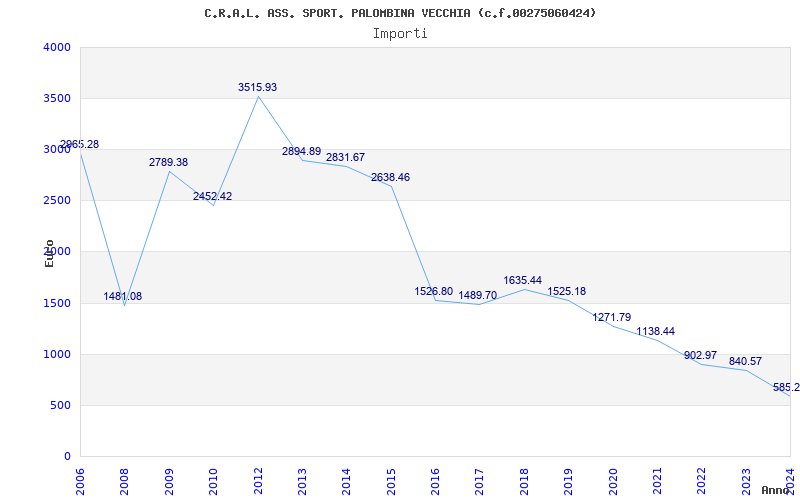The width and height of the screenshot is (800, 500).
Task: Click the x-axis year label 2018
Action: pyautogui.click(x=524, y=480)
